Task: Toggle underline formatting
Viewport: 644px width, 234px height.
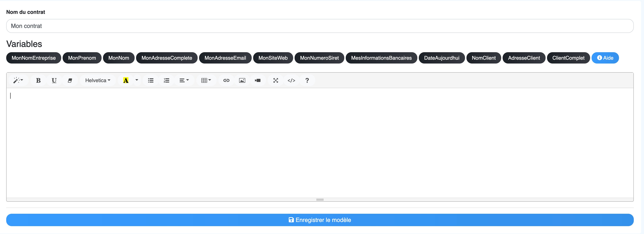Action: click(54, 80)
